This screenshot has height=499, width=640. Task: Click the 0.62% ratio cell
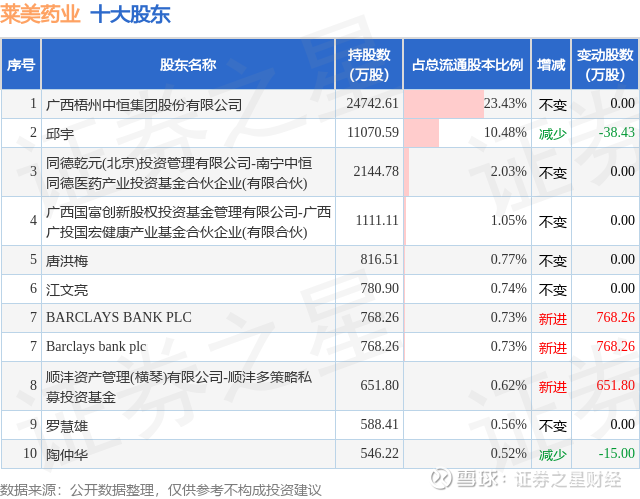467,386
